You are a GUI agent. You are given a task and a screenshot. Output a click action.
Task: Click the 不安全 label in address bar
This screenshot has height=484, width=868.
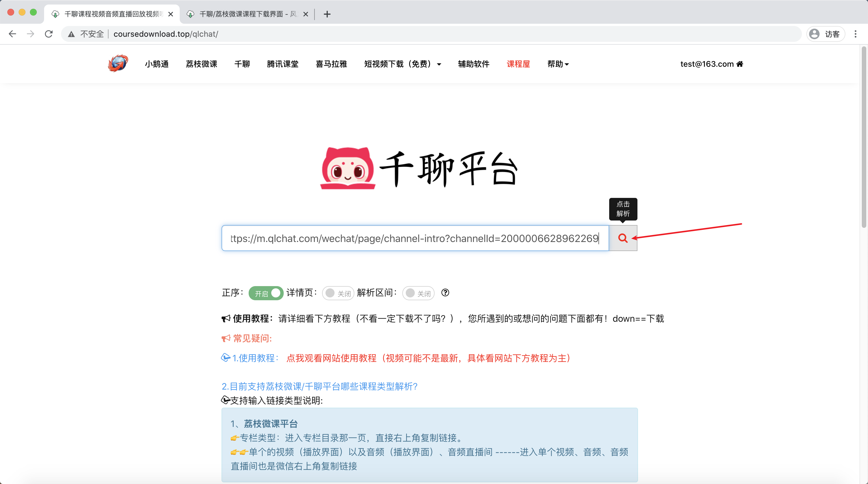(92, 34)
